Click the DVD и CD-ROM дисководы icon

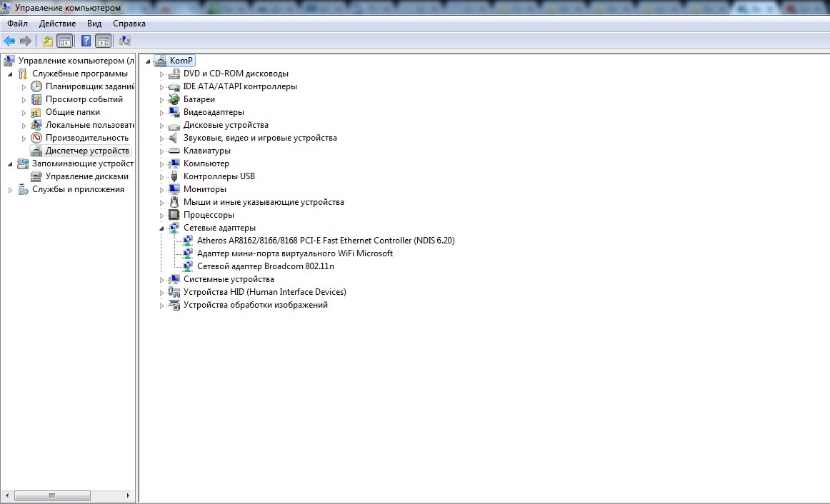coord(174,74)
